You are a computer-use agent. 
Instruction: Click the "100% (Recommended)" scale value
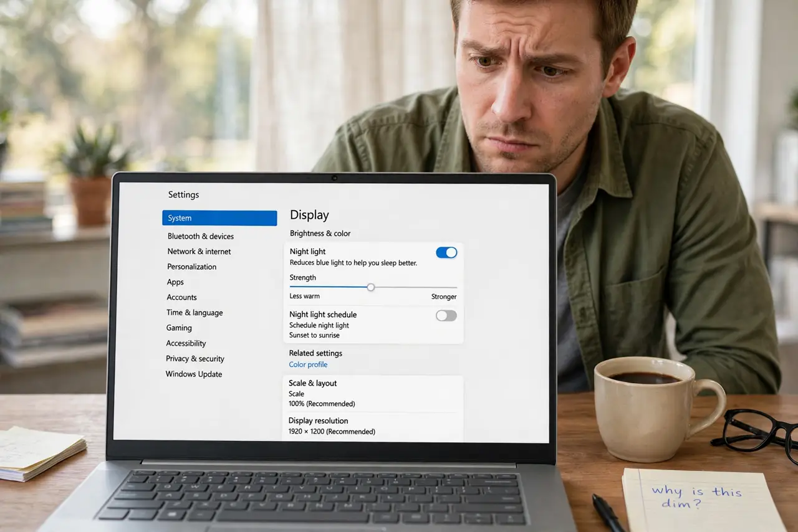322,404
